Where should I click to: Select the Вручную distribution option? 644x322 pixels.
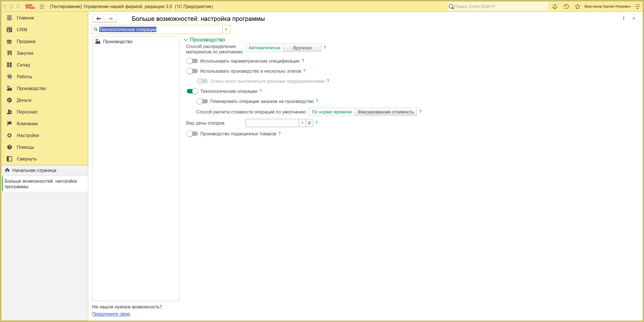point(302,48)
